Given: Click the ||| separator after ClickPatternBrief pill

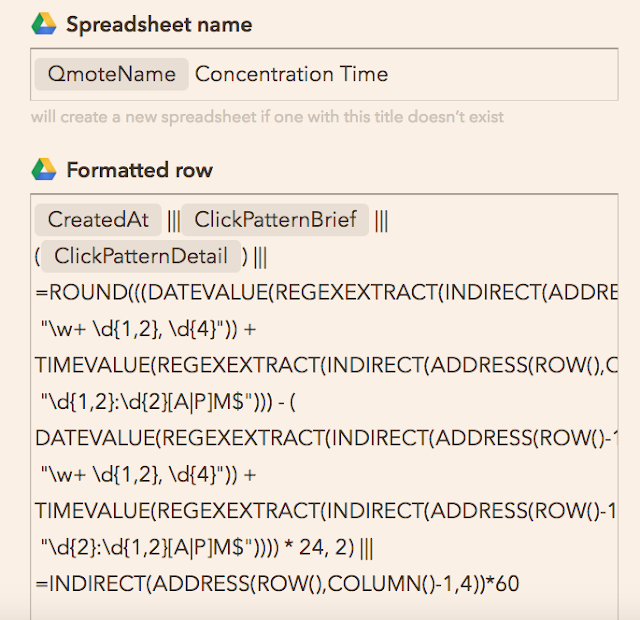Looking at the screenshot, I should tap(381, 221).
